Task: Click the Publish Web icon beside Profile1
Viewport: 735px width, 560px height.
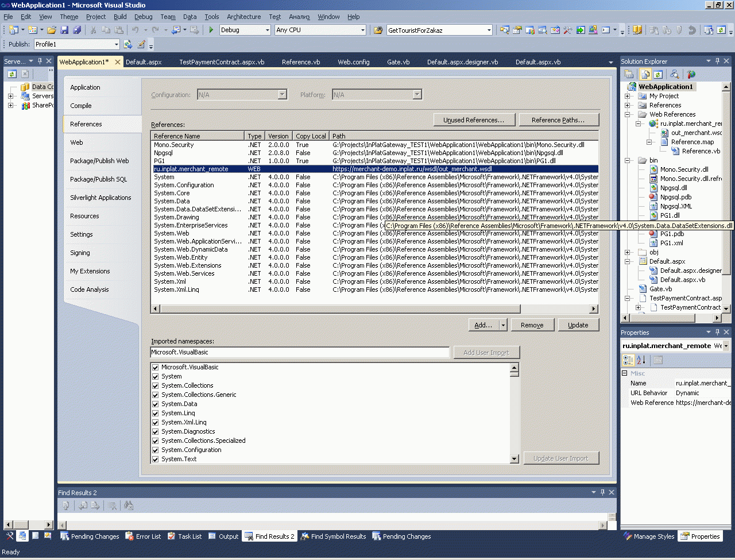Action: [128, 44]
